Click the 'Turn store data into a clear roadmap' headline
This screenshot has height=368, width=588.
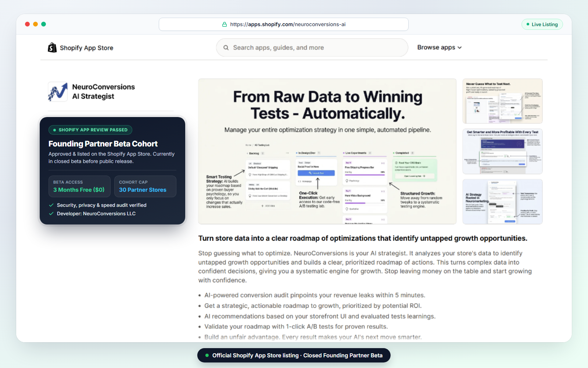coord(363,238)
